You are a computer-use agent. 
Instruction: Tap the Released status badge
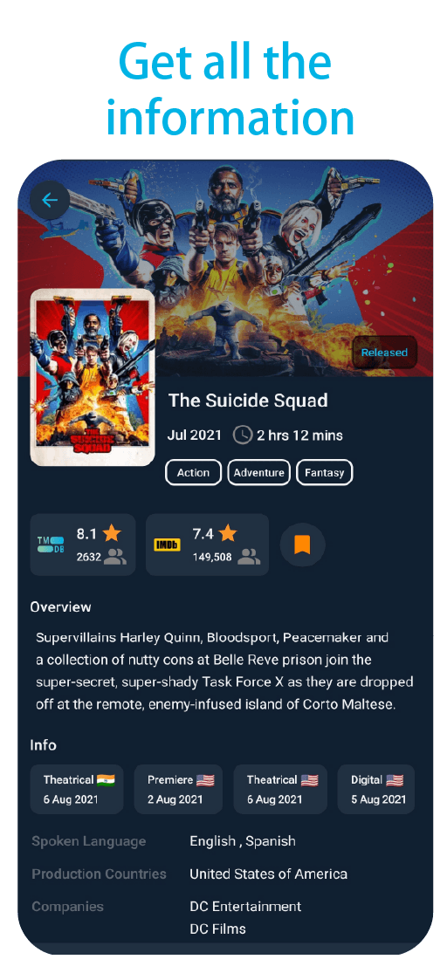pyautogui.click(x=384, y=353)
